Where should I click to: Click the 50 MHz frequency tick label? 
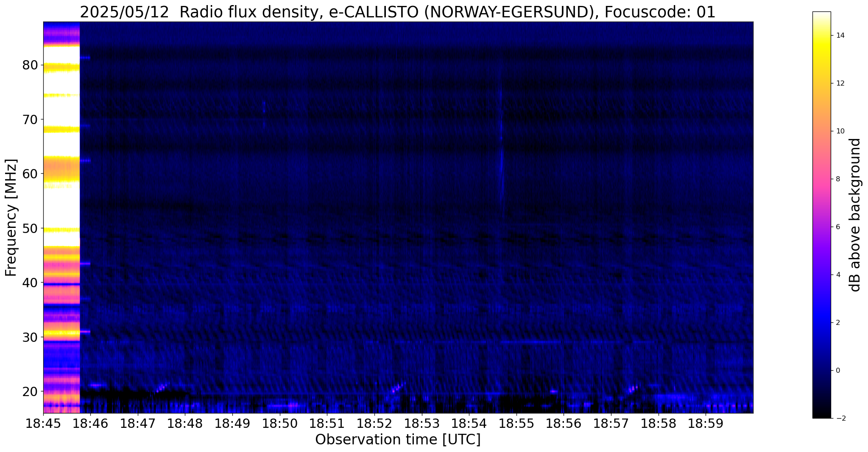31,228
